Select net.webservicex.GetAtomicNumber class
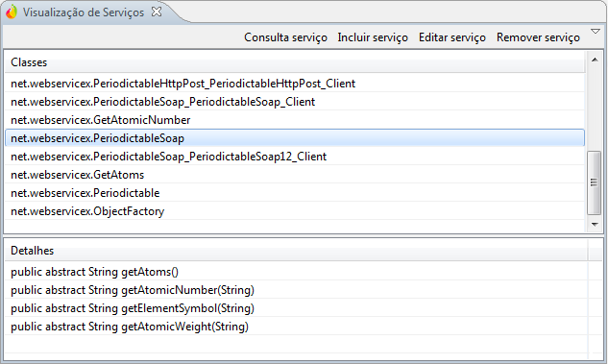 [x=295, y=120]
